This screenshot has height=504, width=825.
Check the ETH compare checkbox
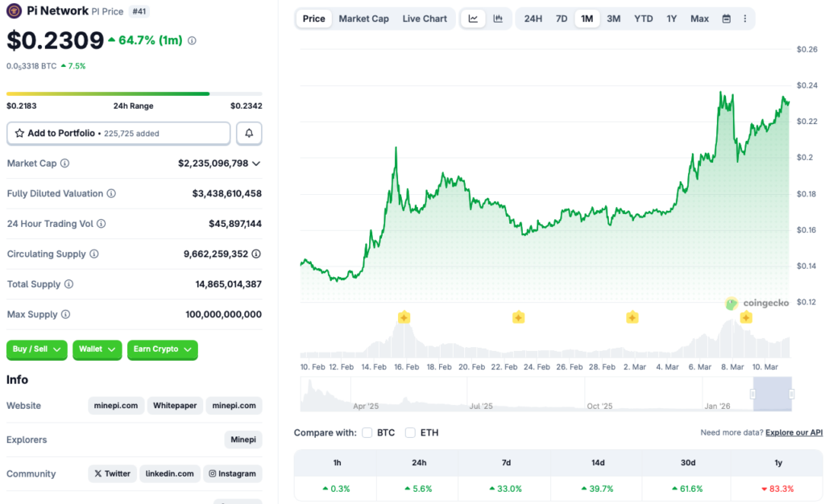pyautogui.click(x=409, y=432)
